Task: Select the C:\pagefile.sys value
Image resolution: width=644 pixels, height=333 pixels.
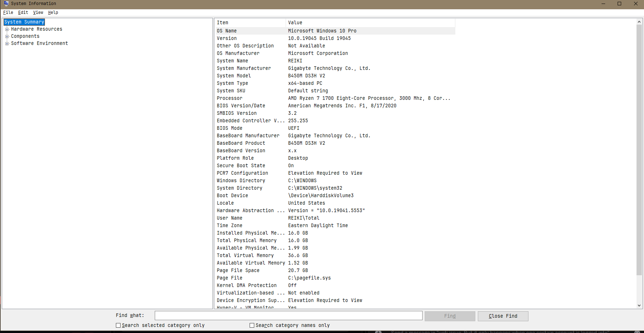Action: pyautogui.click(x=310, y=278)
